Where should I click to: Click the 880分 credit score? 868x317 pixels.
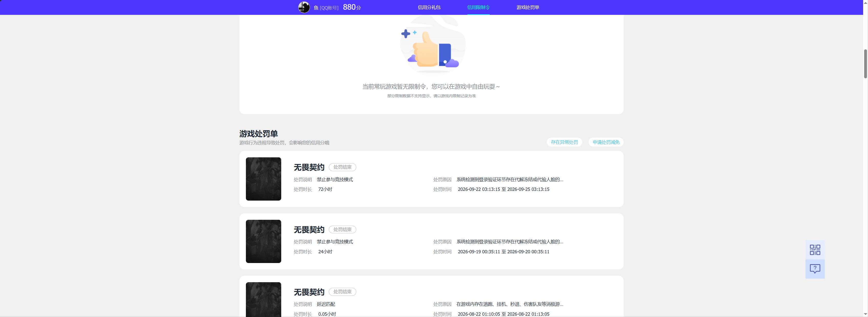tap(352, 7)
